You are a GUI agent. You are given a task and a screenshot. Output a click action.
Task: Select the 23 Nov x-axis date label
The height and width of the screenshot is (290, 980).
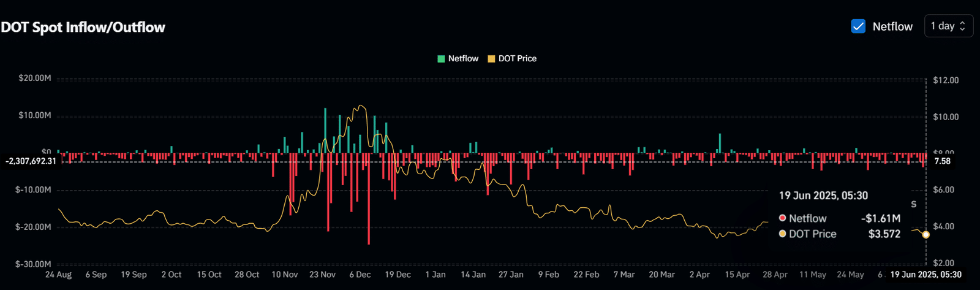[322, 275]
